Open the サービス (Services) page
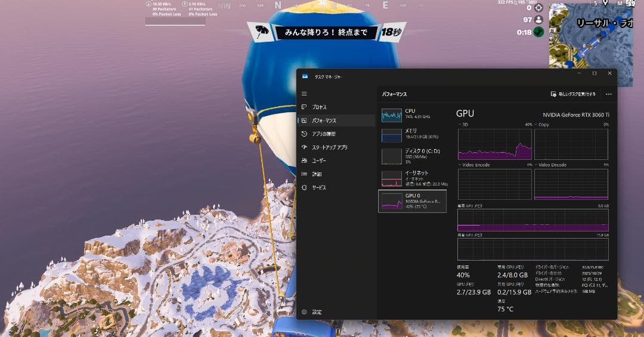This screenshot has width=644, height=337. (x=336, y=187)
